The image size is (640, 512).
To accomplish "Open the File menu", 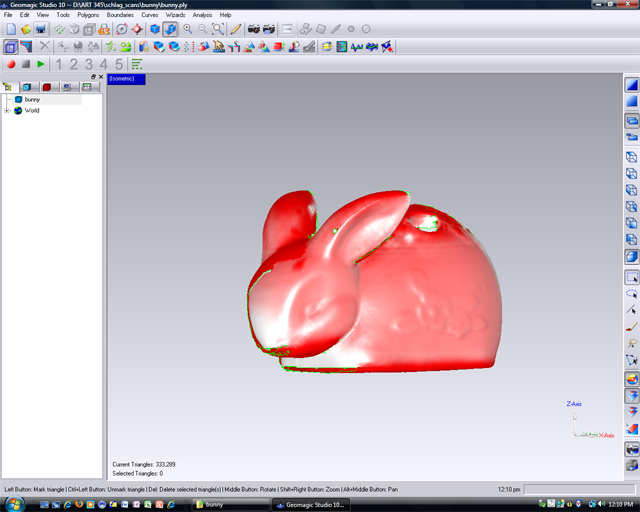I will click(8, 15).
